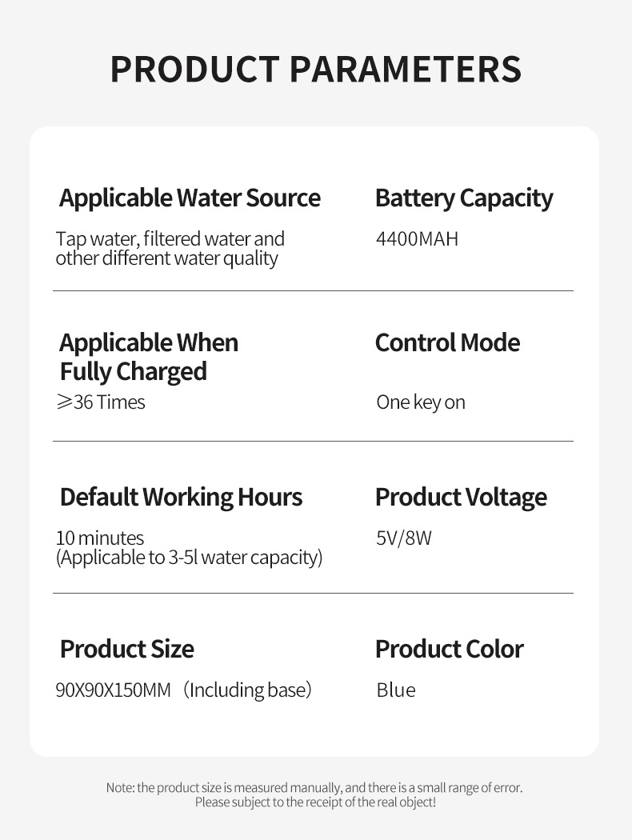The height and width of the screenshot is (840, 632).
Task: Click the Blue color value
Action: [x=396, y=690]
